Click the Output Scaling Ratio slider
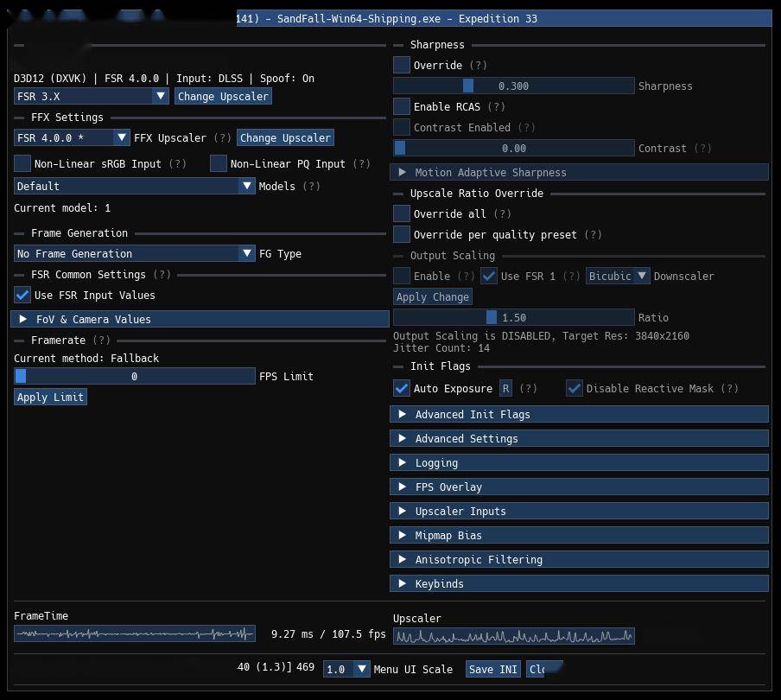 coord(513,317)
